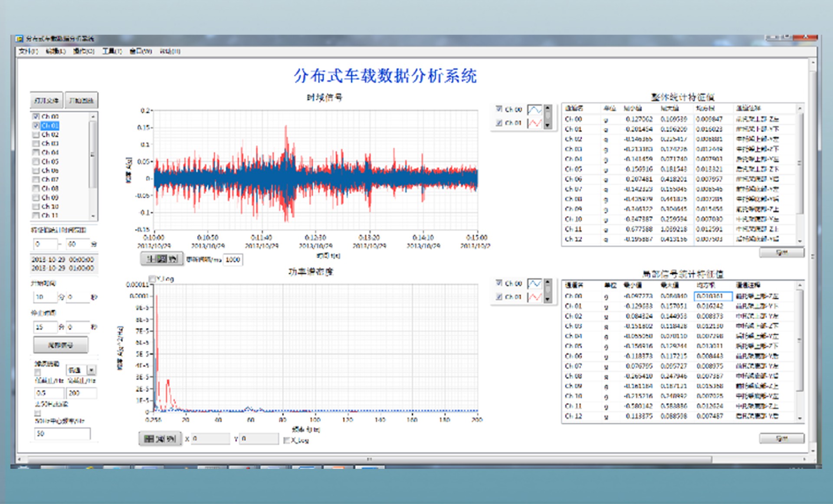Open the 文件 (File) menu in the menu bar
833x504 pixels.
point(28,51)
